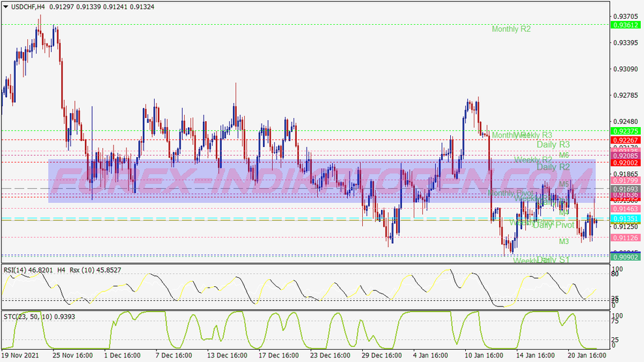644x362 pixels.
Task: Click the Monthly R2 pivot label
Action: [x=512, y=29]
